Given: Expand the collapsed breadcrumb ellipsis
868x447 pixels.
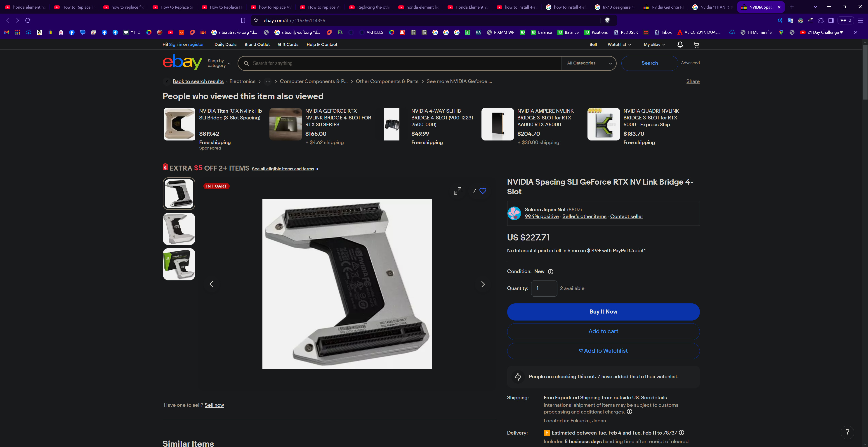Looking at the screenshot, I should [x=268, y=82].
